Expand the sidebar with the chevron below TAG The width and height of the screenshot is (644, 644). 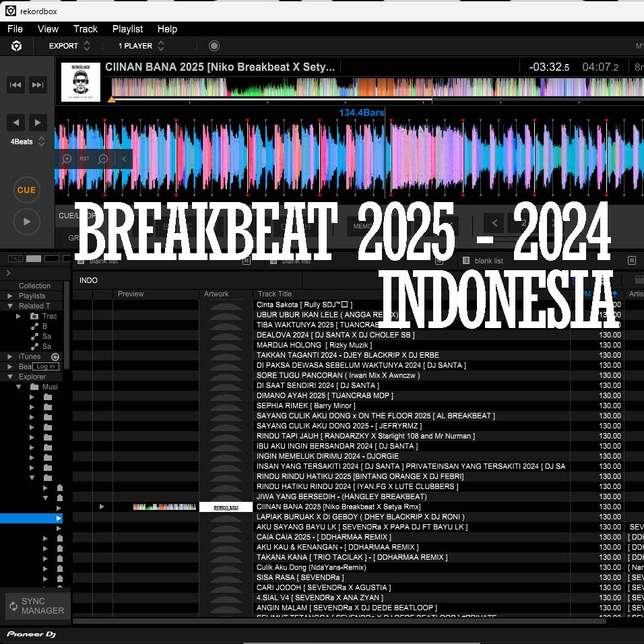click(8, 273)
